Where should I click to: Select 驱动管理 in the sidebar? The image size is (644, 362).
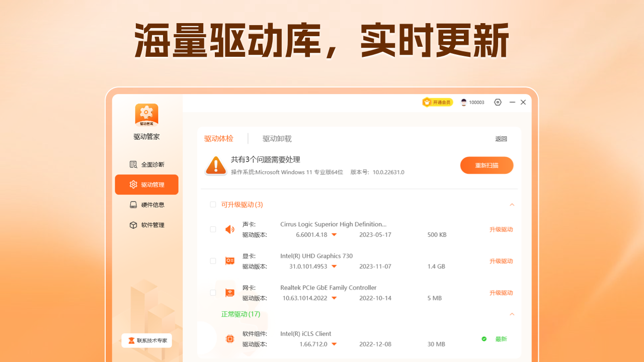point(146,185)
